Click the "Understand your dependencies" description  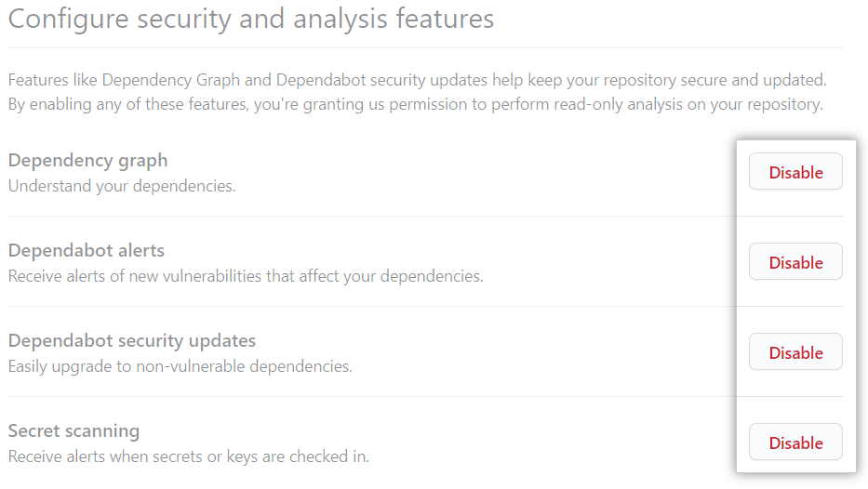point(122,186)
